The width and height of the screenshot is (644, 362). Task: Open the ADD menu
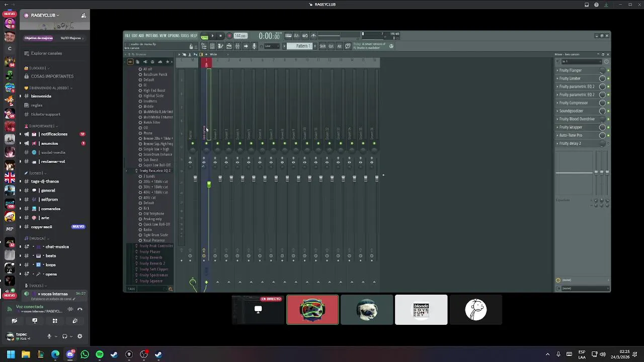click(141, 36)
